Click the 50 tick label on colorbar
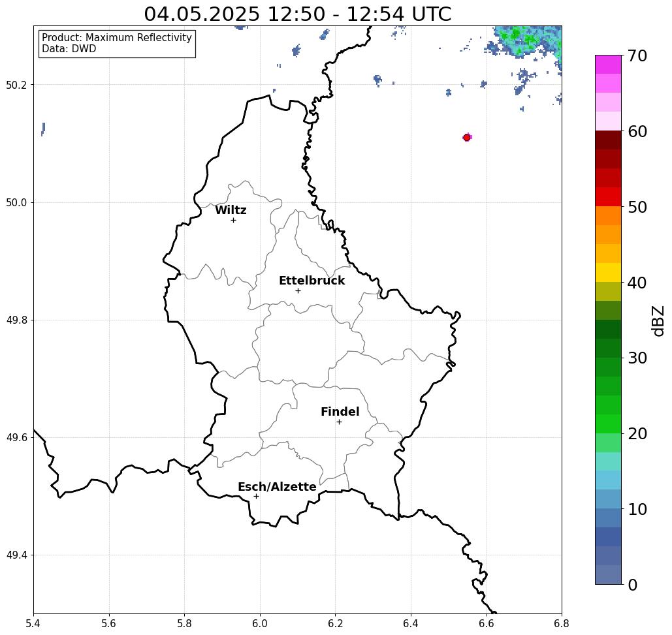Viewport: 672px width, 635px height. coord(637,208)
